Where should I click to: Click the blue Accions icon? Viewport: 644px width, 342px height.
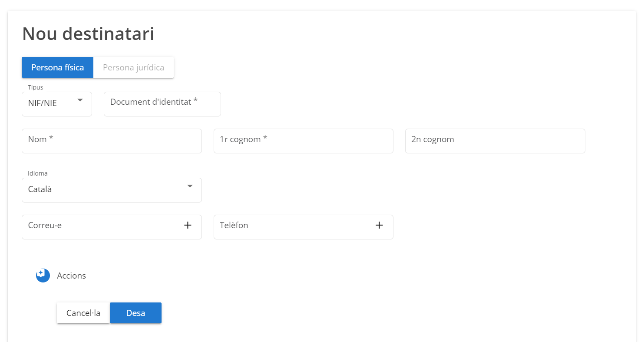point(43,276)
